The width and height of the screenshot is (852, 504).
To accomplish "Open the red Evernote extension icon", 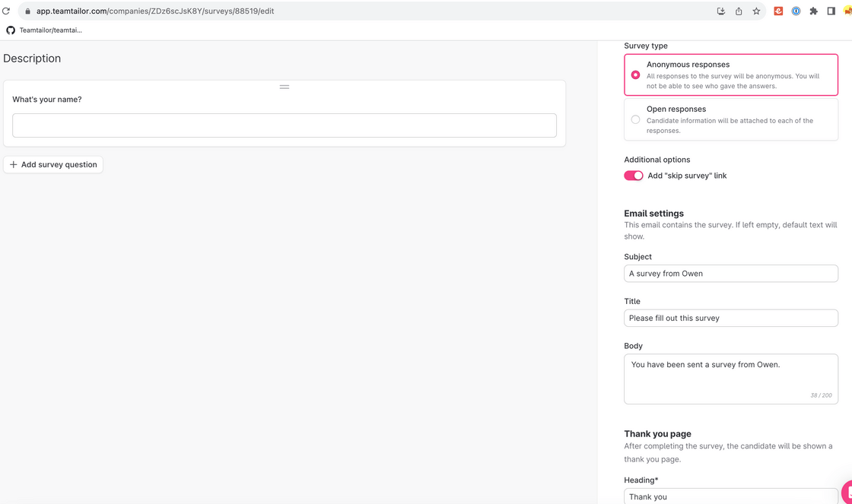I will click(x=778, y=11).
